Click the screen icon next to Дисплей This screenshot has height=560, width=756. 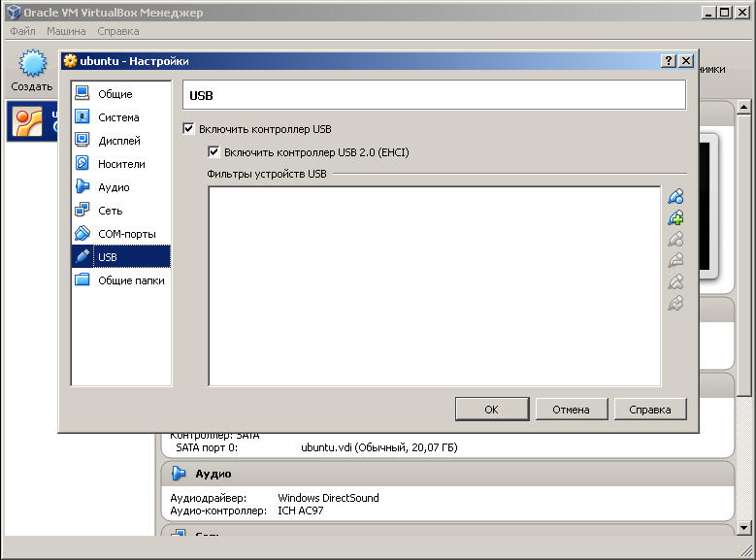pyautogui.click(x=82, y=140)
